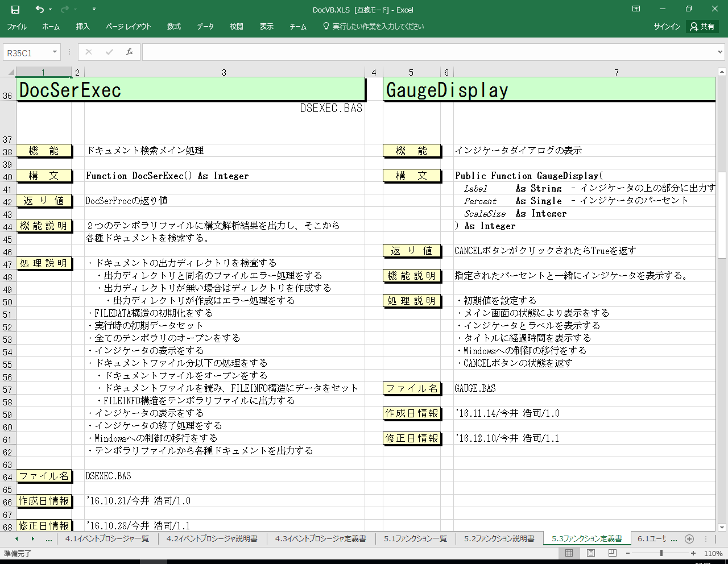Screen dimensions: 728x564
Task: Save the workbook with the floppy icon
Action: click(15, 10)
